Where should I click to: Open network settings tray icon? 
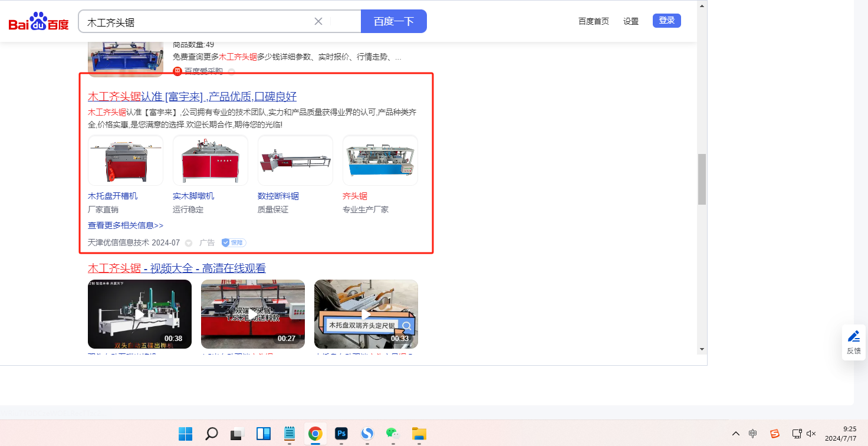pyautogui.click(x=797, y=434)
